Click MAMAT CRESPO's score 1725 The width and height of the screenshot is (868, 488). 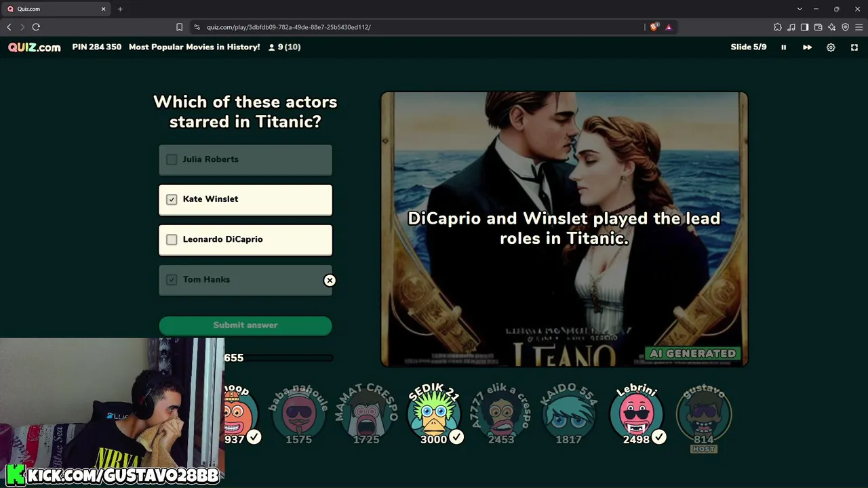pos(366,439)
